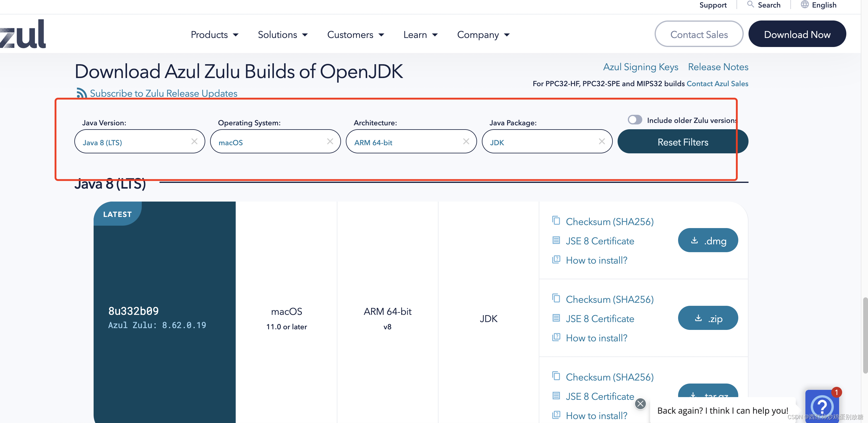Viewport: 868px width, 423px height.
Task: Open JSE 8 Certificate link for .dmg
Action: click(x=600, y=241)
